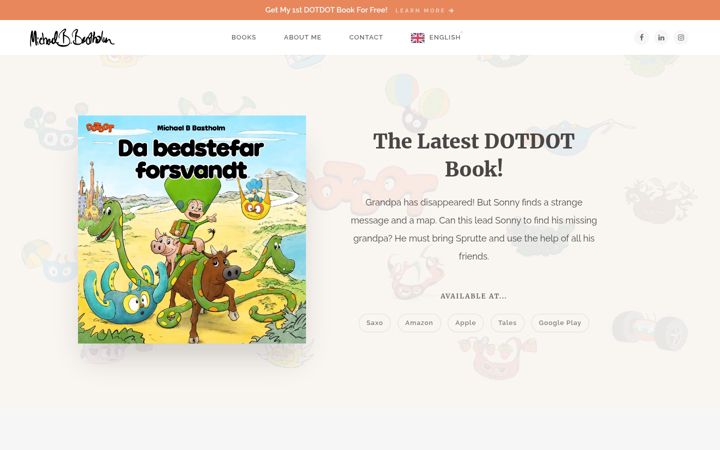Click the Amazon store button
Viewport: 720px width, 450px height.
[x=419, y=323]
